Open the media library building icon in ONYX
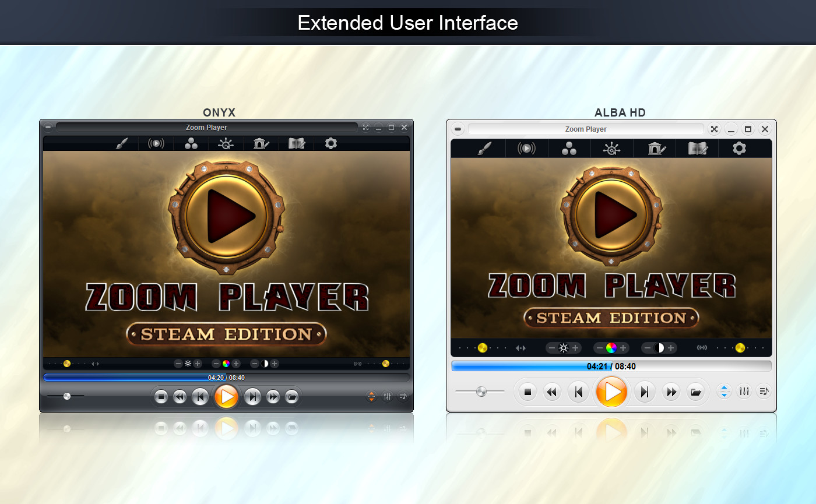Screen dimensions: 816x504 tap(261, 143)
